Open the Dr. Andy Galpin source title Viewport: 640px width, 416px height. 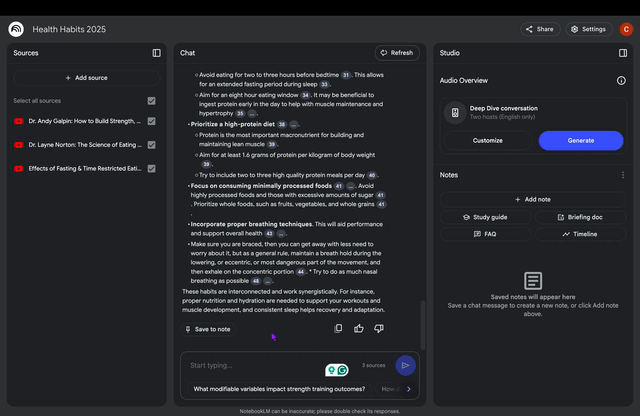point(84,121)
